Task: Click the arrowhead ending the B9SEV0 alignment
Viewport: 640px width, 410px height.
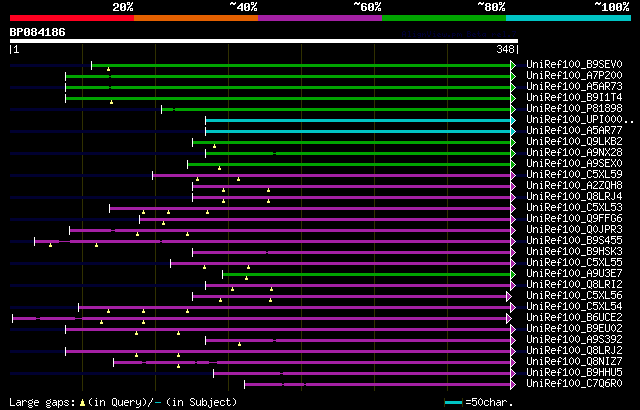Action: click(x=513, y=65)
